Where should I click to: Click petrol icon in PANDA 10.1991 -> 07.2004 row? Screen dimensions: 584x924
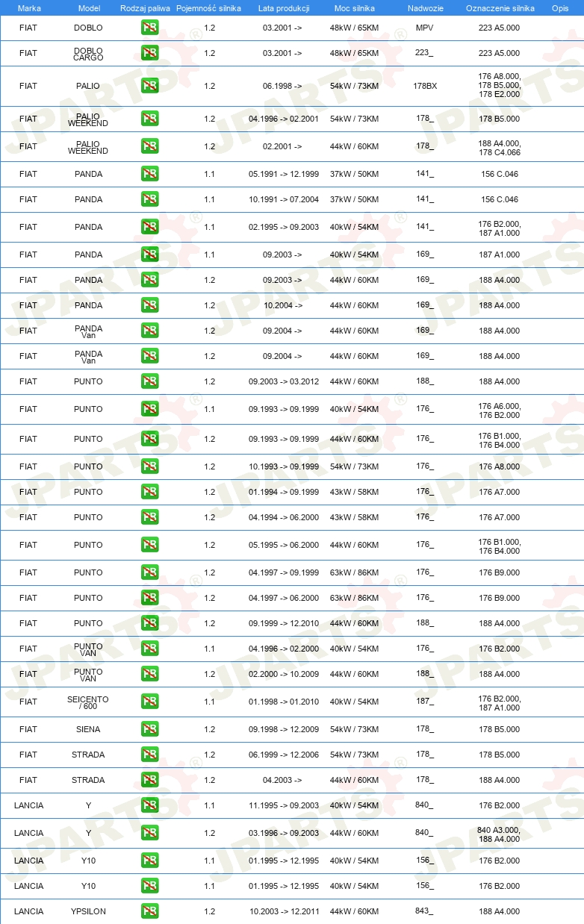149,199
